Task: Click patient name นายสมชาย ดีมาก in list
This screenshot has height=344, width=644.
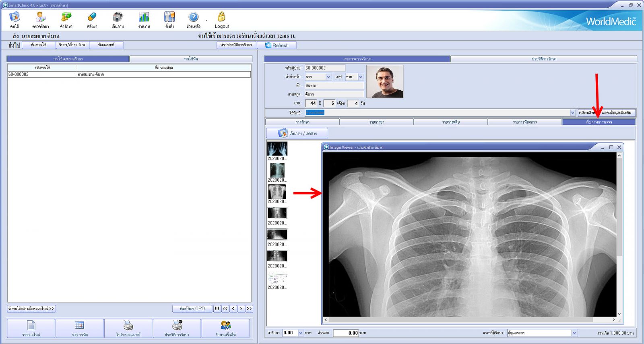Action: [x=91, y=75]
